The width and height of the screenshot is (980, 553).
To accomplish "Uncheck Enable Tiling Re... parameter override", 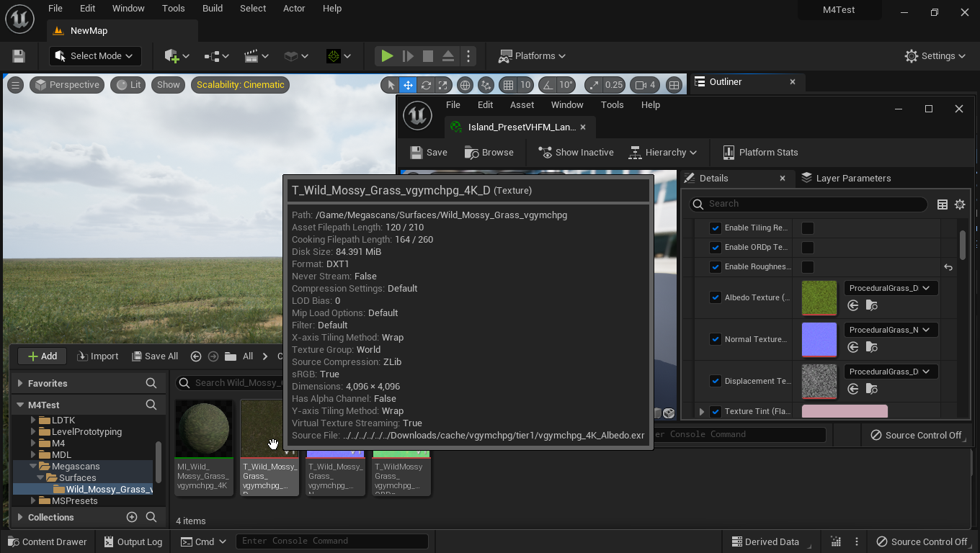I will (x=716, y=228).
